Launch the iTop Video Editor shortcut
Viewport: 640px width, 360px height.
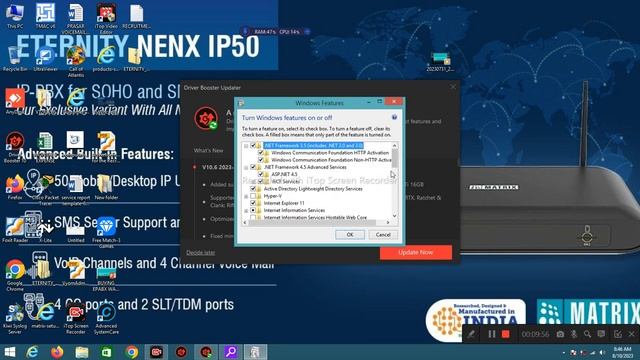coord(106,18)
